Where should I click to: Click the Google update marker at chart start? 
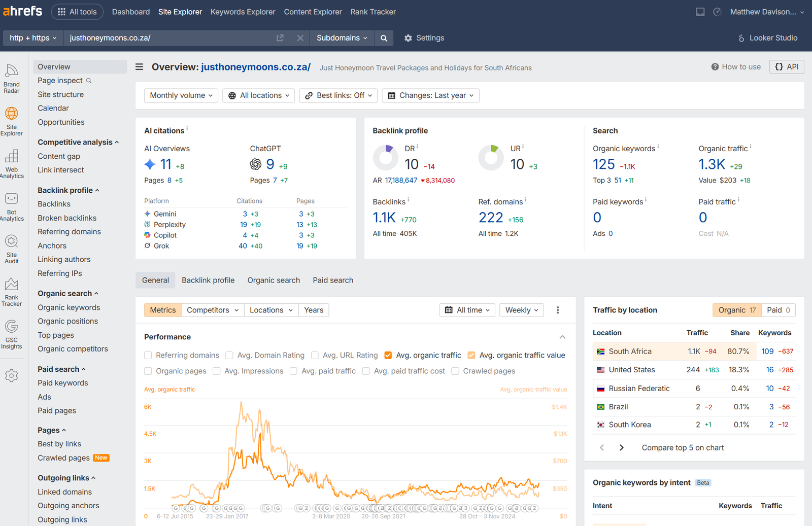176,508
